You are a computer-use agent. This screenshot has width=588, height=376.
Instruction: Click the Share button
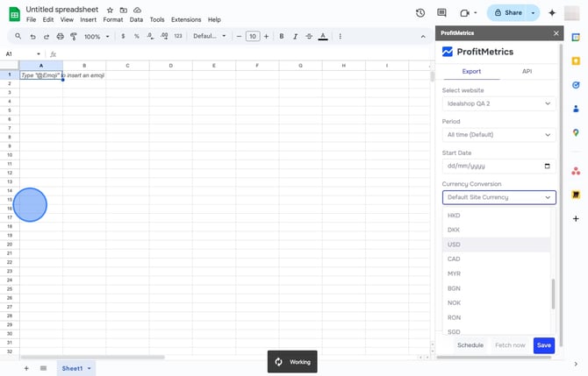508,13
